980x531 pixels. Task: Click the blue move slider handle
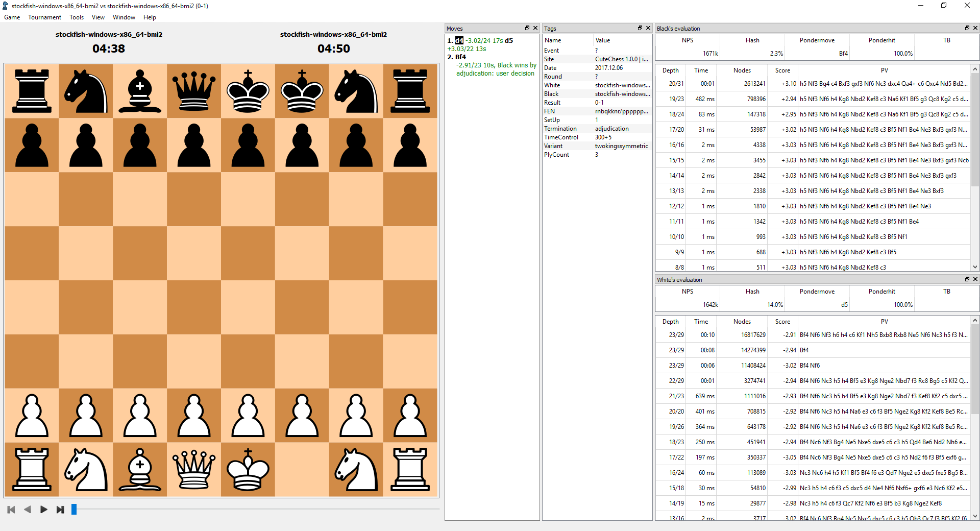coord(74,510)
